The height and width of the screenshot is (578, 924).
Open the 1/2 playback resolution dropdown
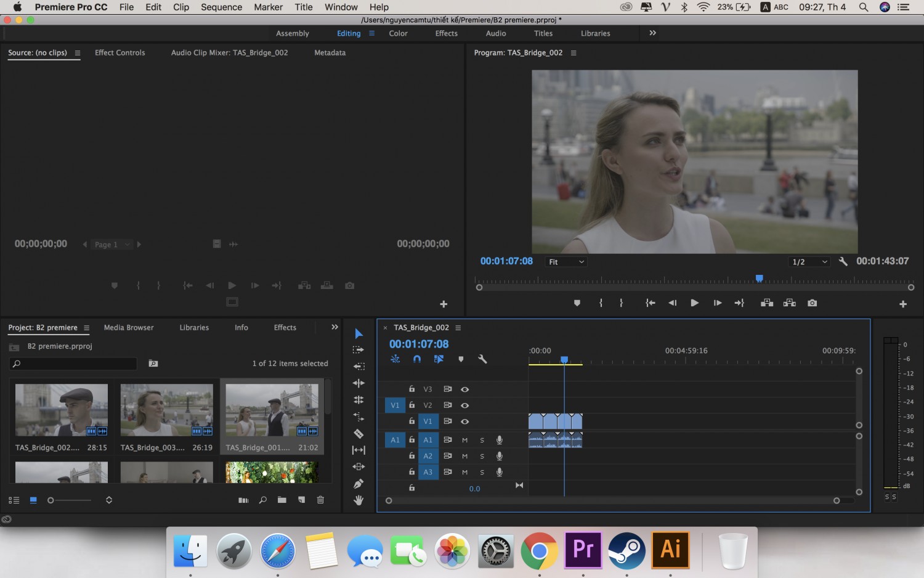pos(810,262)
